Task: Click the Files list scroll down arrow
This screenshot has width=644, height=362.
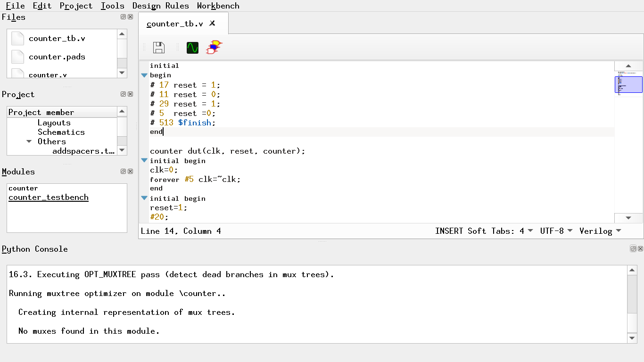Action: coord(122,73)
